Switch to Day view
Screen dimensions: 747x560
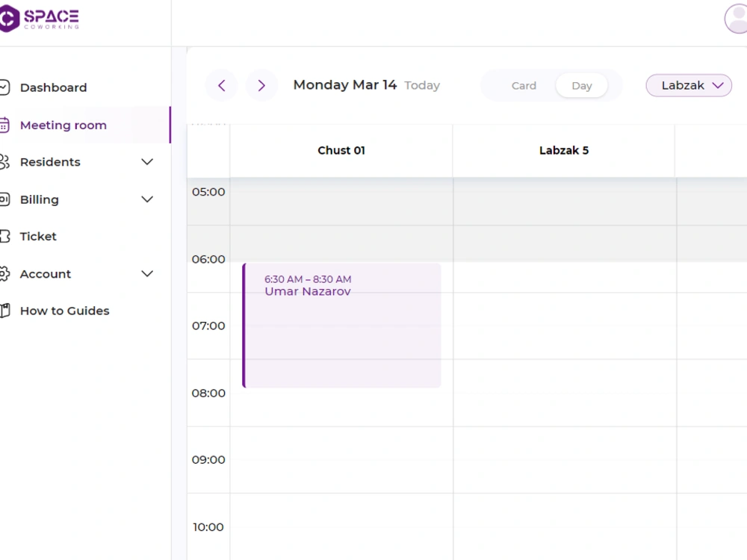coord(582,86)
